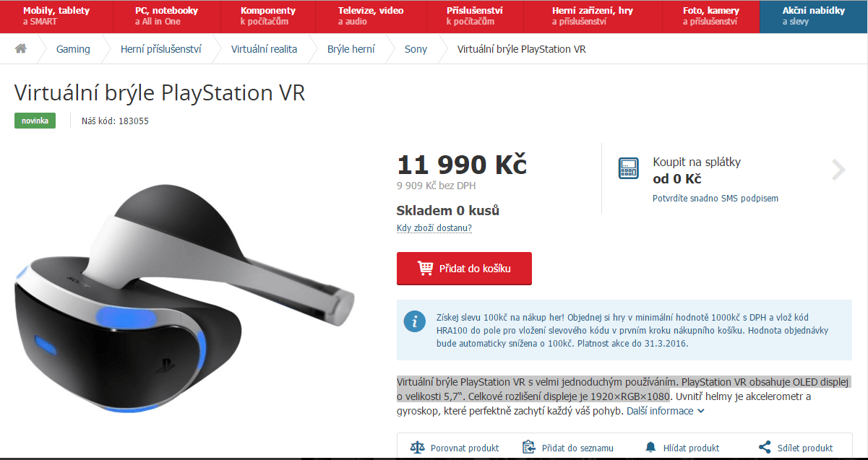Add product with Přidat do košíku
Viewport: 868px width, 460px height.
coord(464,269)
